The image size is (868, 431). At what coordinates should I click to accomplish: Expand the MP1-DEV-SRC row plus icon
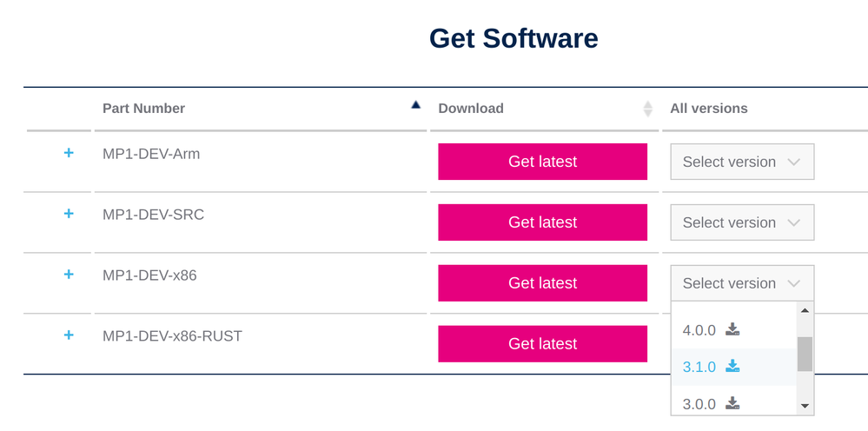point(69,214)
